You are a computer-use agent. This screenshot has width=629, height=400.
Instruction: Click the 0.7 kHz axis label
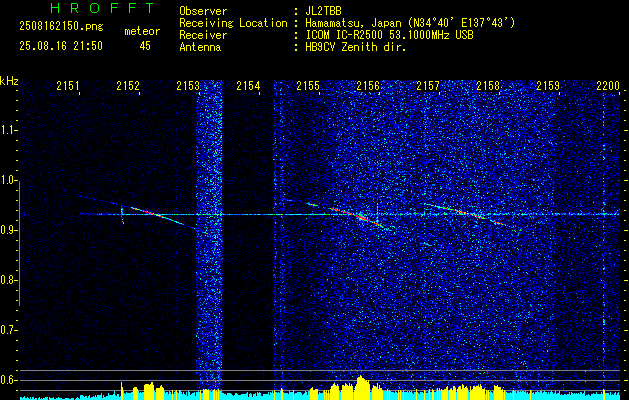click(8, 330)
